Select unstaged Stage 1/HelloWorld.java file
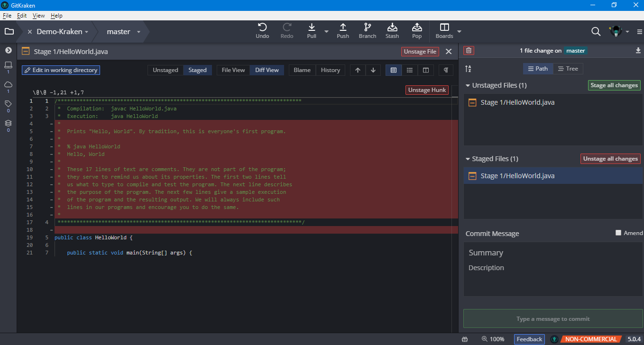The image size is (644, 345). click(x=553, y=102)
